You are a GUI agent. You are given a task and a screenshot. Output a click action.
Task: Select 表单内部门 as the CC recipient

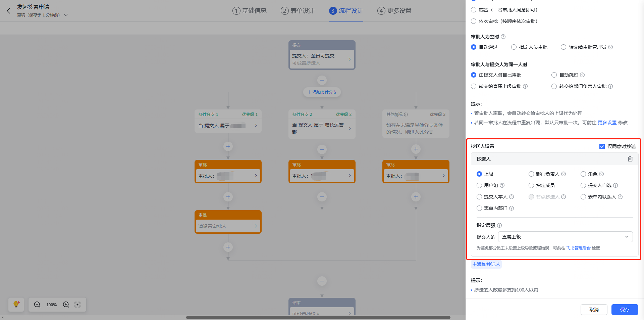[x=479, y=208]
